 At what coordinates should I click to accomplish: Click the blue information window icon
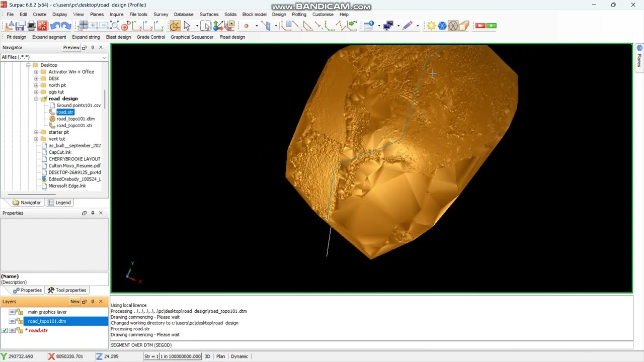[x=369, y=26]
